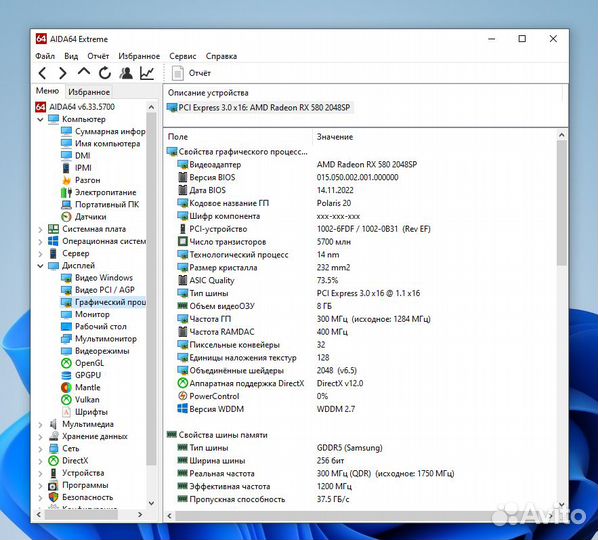Click the details list scroll-up arrow
The height and width of the screenshot is (540, 598).
pos(561,135)
